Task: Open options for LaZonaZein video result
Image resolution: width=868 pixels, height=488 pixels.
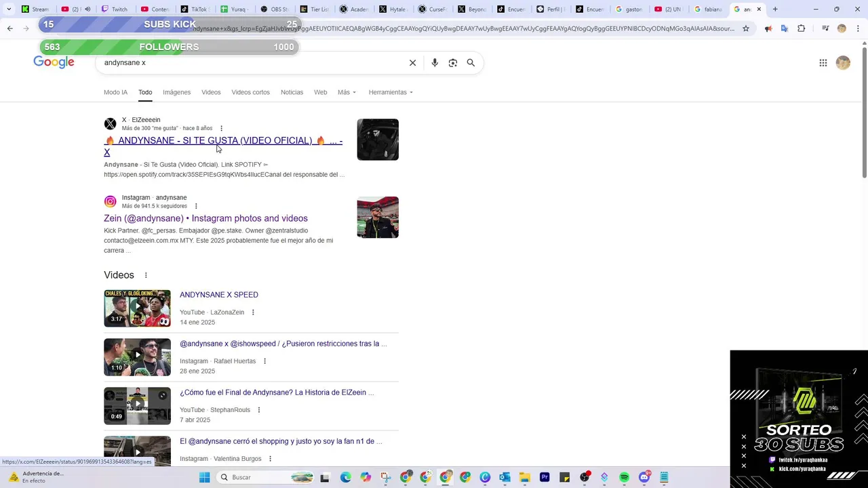Action: point(253,312)
